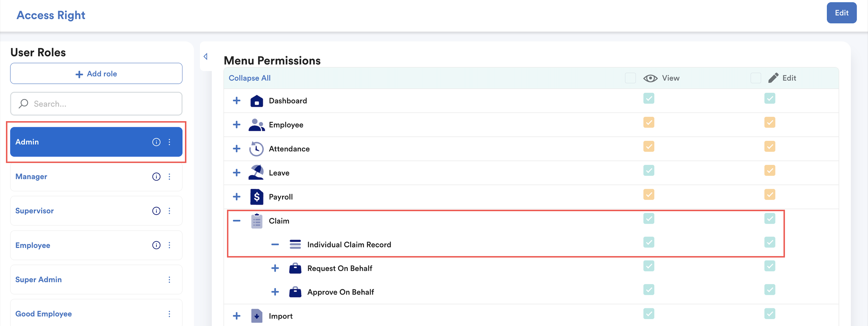Click the Collapse All link
This screenshot has height=326, width=868.
tap(249, 78)
